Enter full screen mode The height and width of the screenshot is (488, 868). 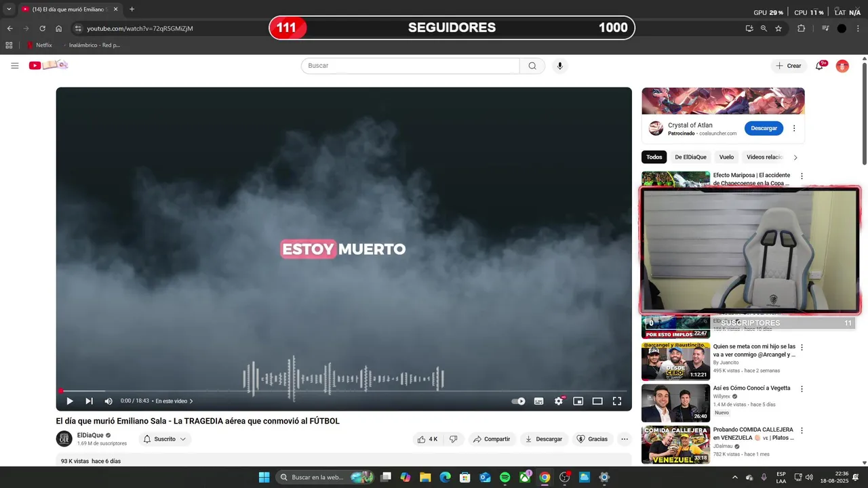(617, 401)
